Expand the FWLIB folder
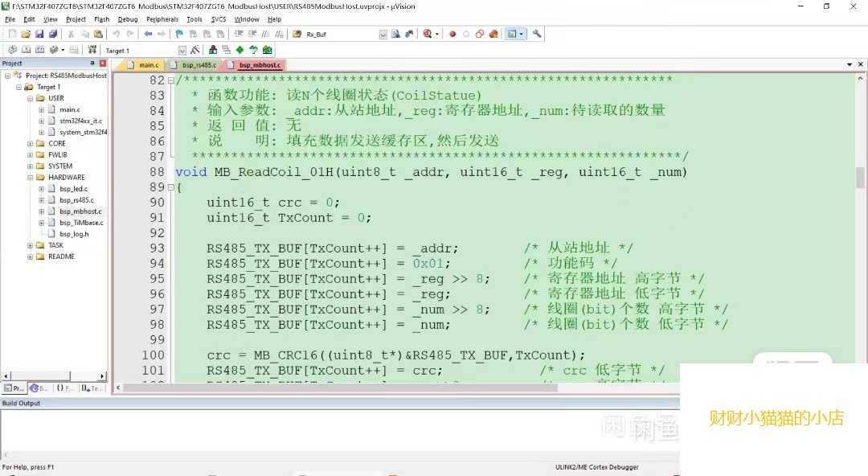868x476 pixels. pos(30,154)
